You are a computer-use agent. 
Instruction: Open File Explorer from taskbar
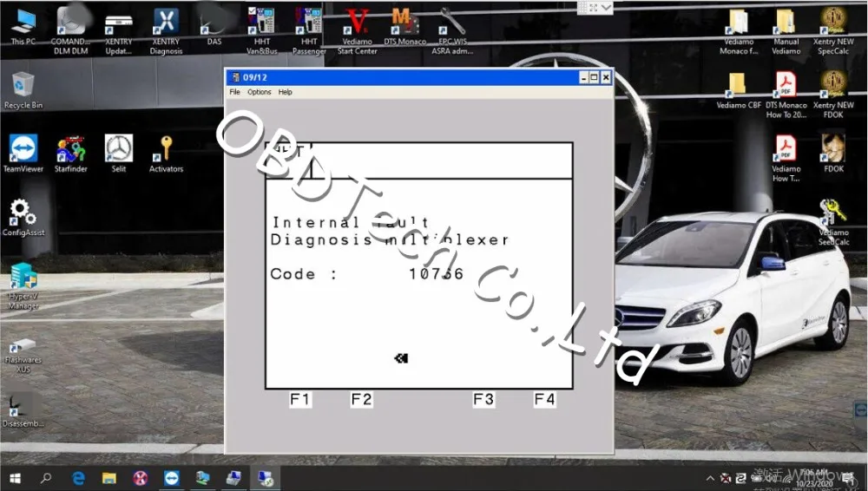tap(109, 478)
